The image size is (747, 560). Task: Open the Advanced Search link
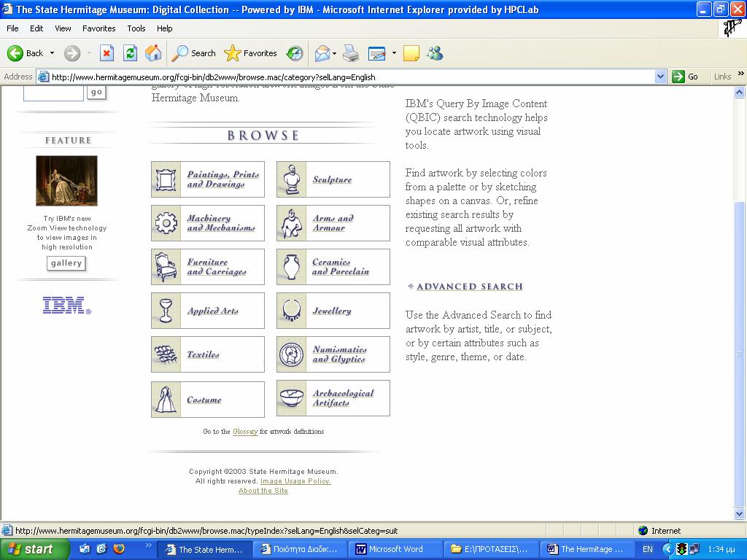[x=469, y=286]
